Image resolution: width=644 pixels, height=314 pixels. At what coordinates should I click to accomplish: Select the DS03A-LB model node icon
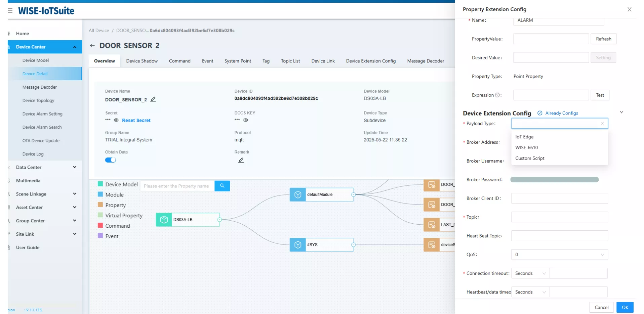[x=164, y=220]
